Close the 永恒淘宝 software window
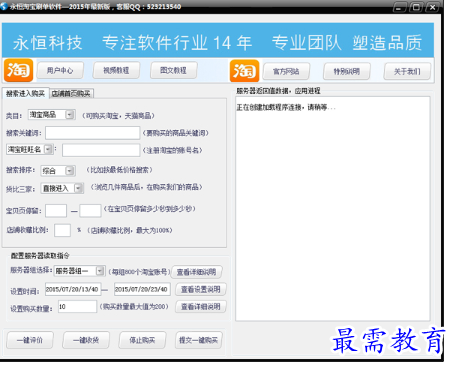 point(433,7)
